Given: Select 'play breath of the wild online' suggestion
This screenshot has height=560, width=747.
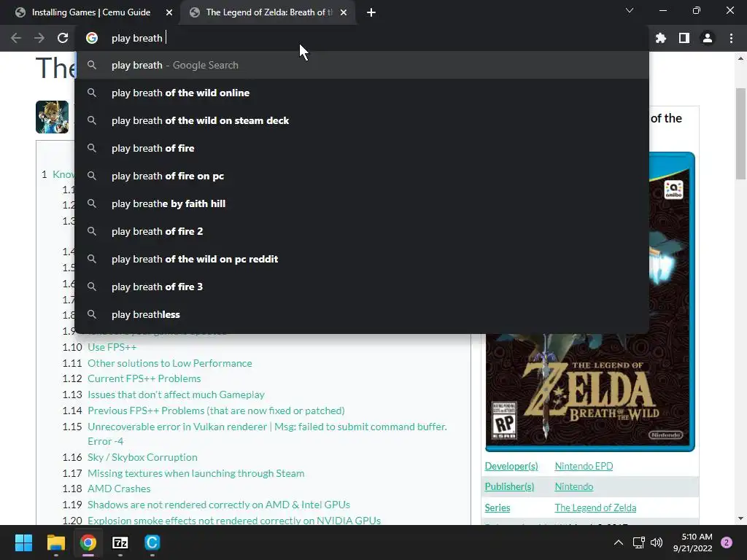Looking at the screenshot, I should [x=362, y=93].
